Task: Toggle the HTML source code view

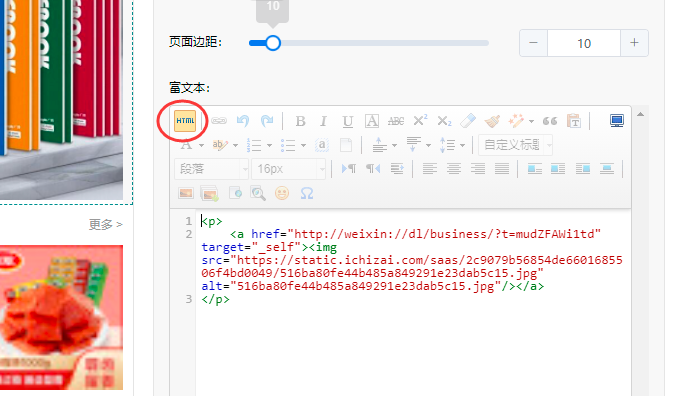Action: [x=185, y=121]
